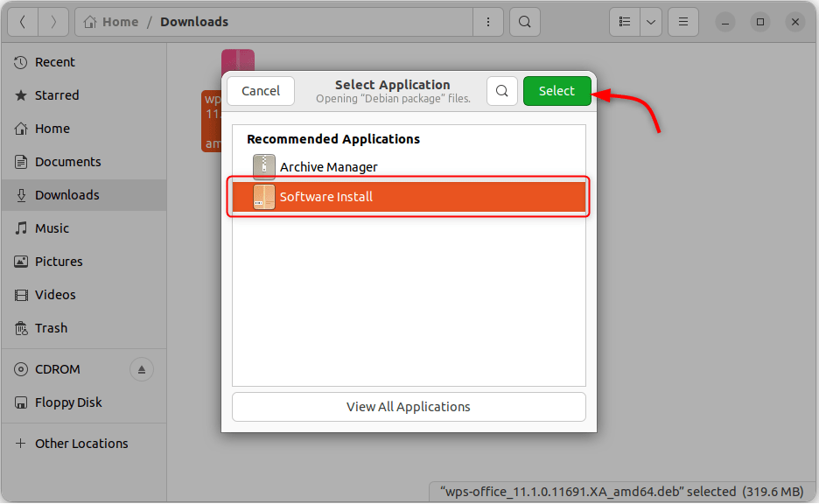
Task: Choose Archive Manager from recommended list
Action: (x=409, y=167)
